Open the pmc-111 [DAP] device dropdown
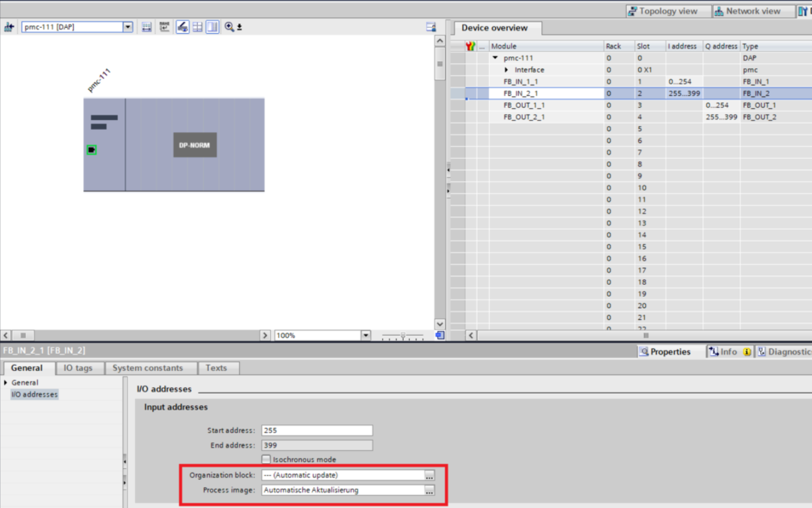The image size is (812, 508). tap(128, 27)
